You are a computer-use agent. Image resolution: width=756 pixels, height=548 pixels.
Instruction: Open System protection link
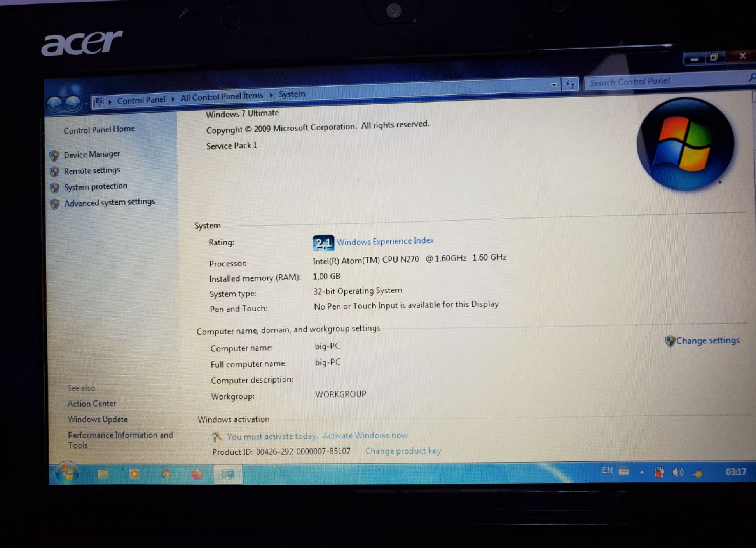tap(96, 187)
